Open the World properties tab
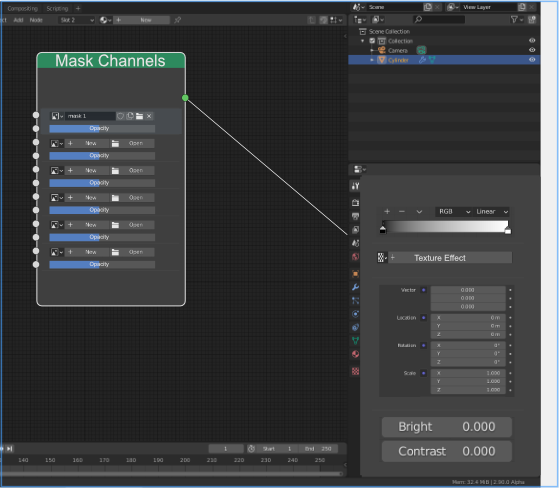559x488 pixels. 355,257
